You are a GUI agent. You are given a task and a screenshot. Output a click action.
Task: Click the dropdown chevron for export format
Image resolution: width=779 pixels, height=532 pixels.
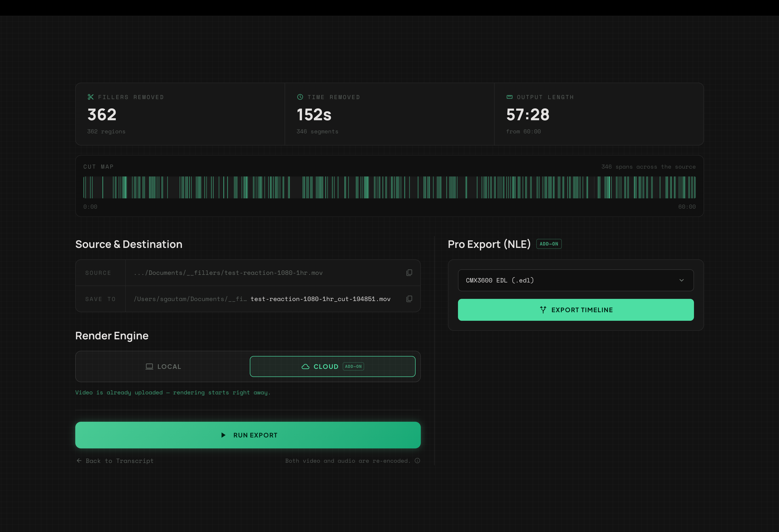(x=681, y=280)
